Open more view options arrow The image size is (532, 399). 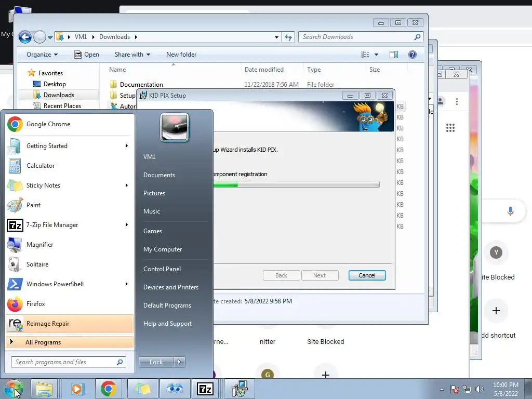[x=376, y=55]
